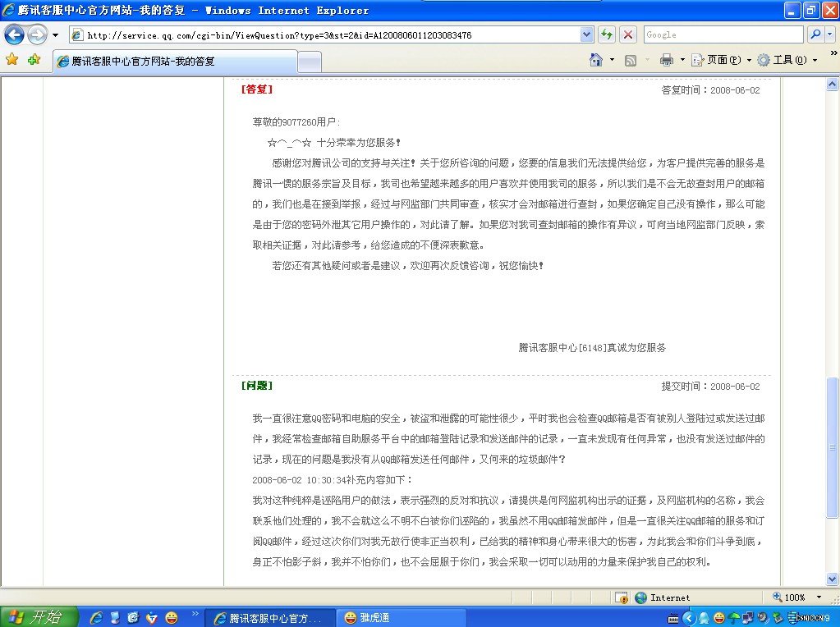Click the browser Back button
The image size is (840, 627).
(15, 35)
